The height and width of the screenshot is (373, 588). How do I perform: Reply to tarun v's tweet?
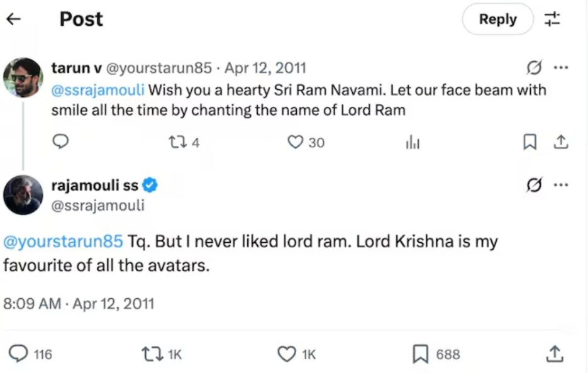pos(60,142)
